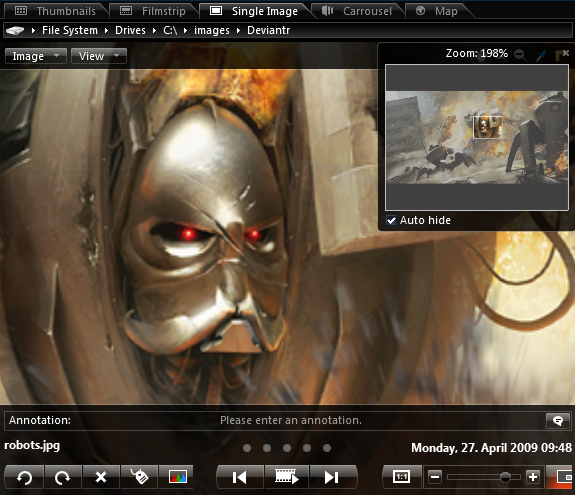Click the magnifier zoom-out icon in navigator

click(x=520, y=55)
